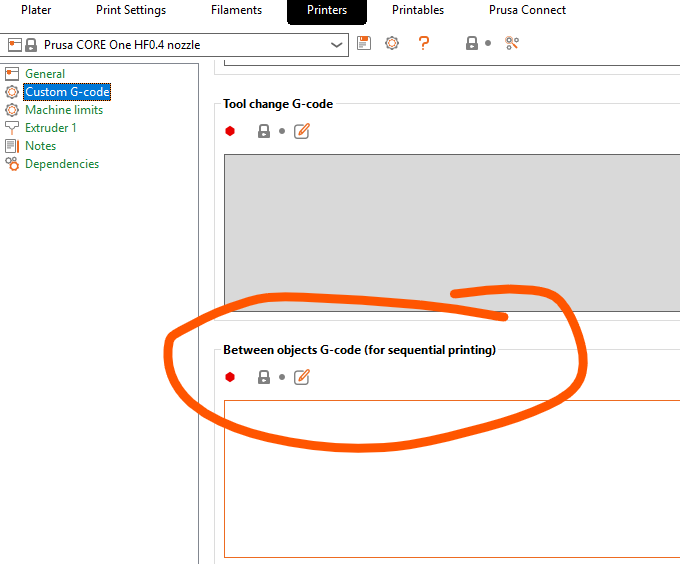Click the physical printer gear icon
The width and height of the screenshot is (680, 564).
(x=392, y=43)
